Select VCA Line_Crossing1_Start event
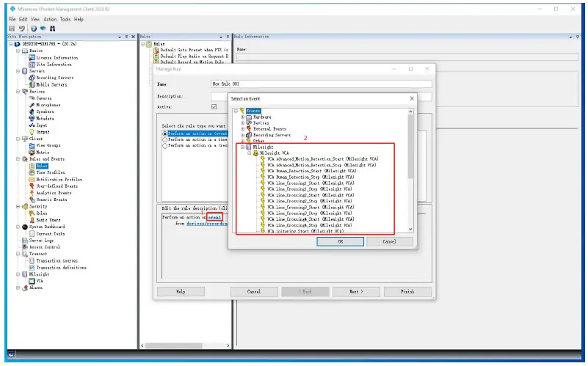 (311, 183)
